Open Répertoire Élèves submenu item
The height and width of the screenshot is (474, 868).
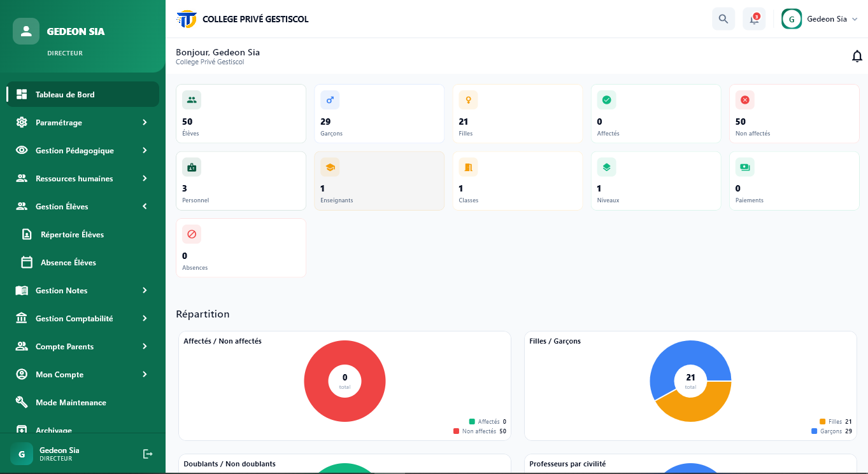coord(83,234)
